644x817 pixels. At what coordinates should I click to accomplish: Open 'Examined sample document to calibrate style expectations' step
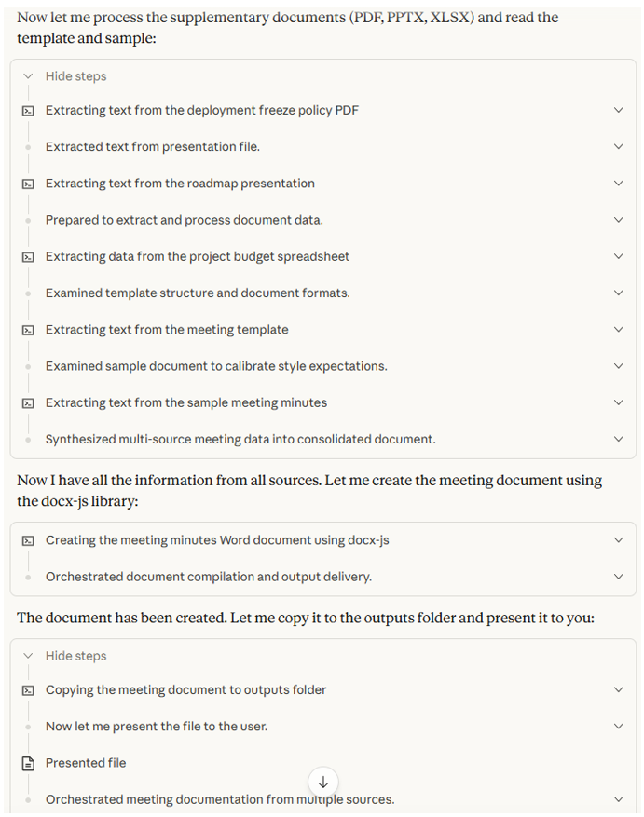[216, 366]
